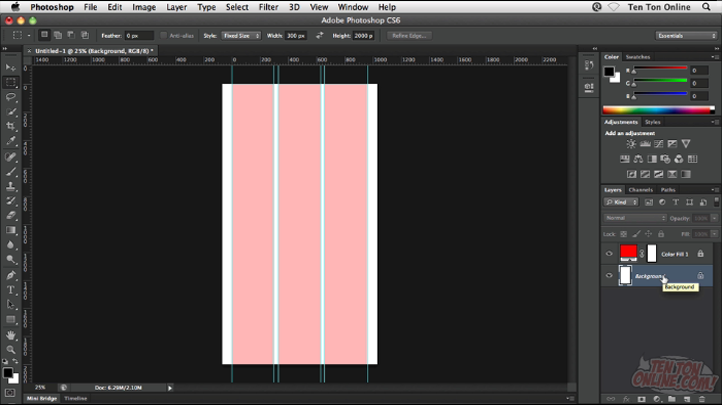Screen dimensions: 722x405
Task: Select the History Brush tool
Action: (x=11, y=201)
